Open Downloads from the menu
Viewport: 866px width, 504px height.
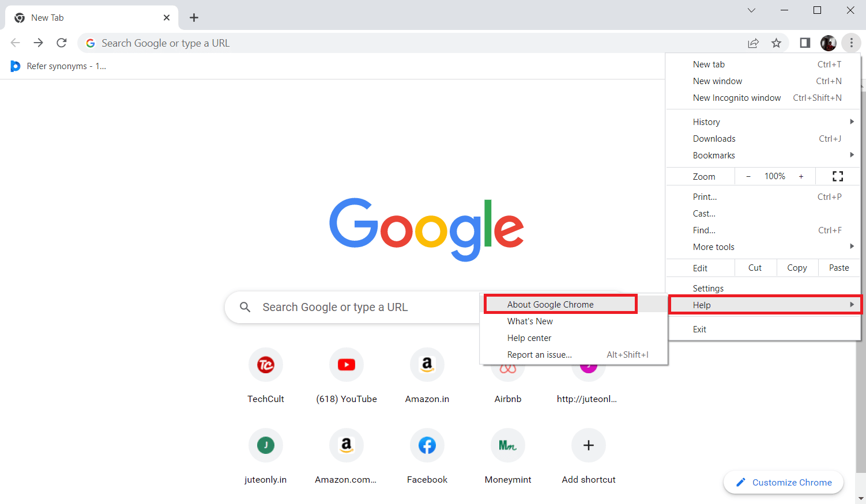763,139
